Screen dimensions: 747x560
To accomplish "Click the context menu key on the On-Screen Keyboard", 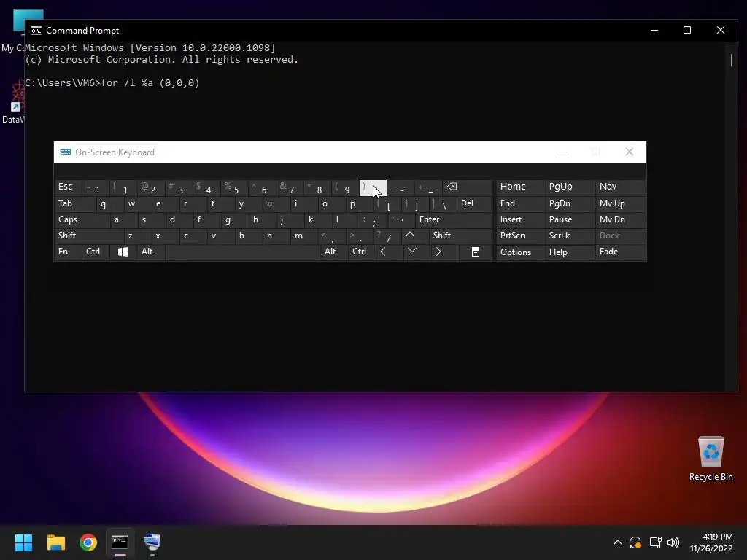I will click(476, 252).
